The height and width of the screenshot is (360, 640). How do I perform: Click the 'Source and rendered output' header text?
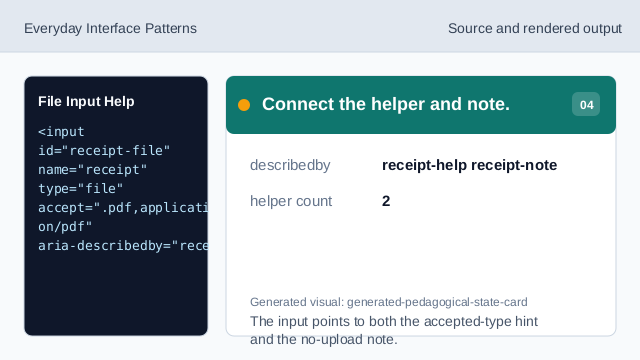535,29
